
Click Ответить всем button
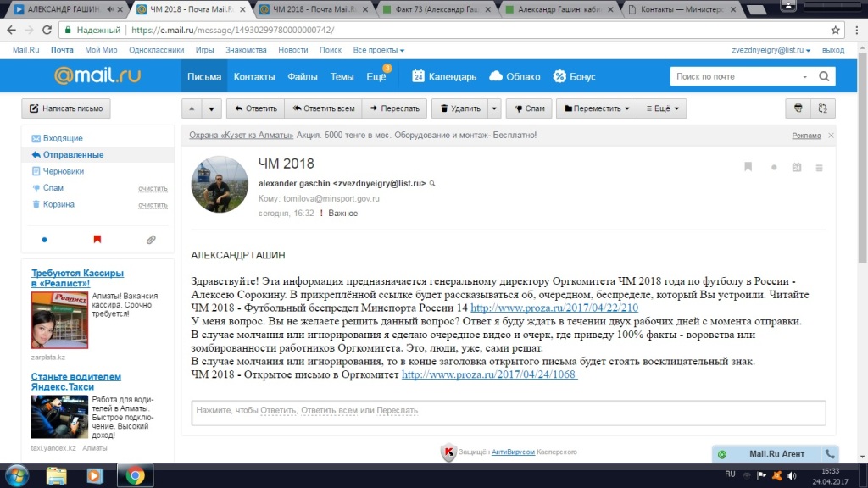click(323, 108)
